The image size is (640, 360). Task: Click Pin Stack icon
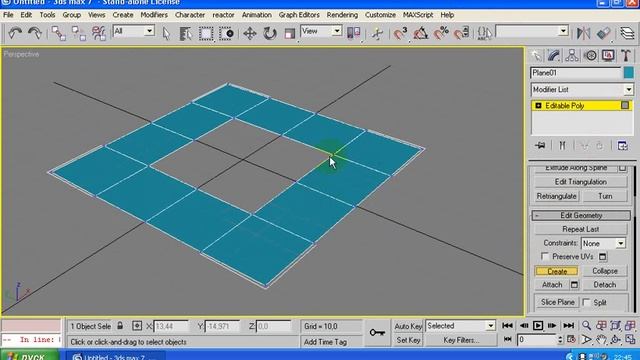pos(540,146)
